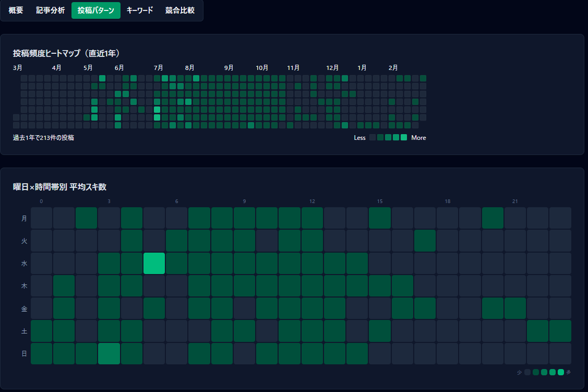
Task: Click the 7月 month label on heatmap
Action: pyautogui.click(x=158, y=68)
